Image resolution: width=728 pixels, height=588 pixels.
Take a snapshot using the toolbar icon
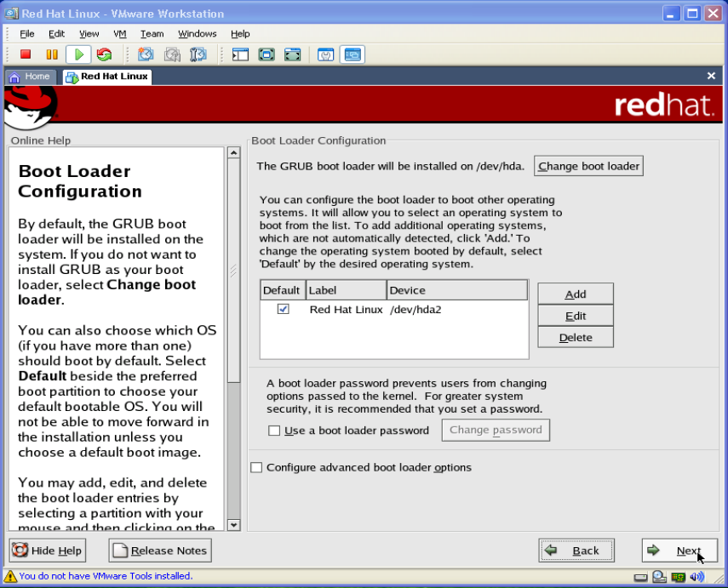[x=146, y=54]
